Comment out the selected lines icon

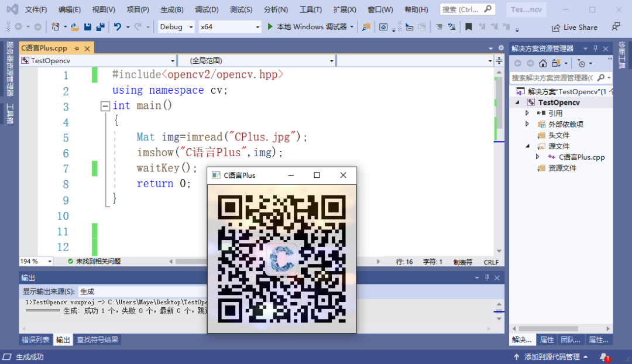[x=439, y=27]
